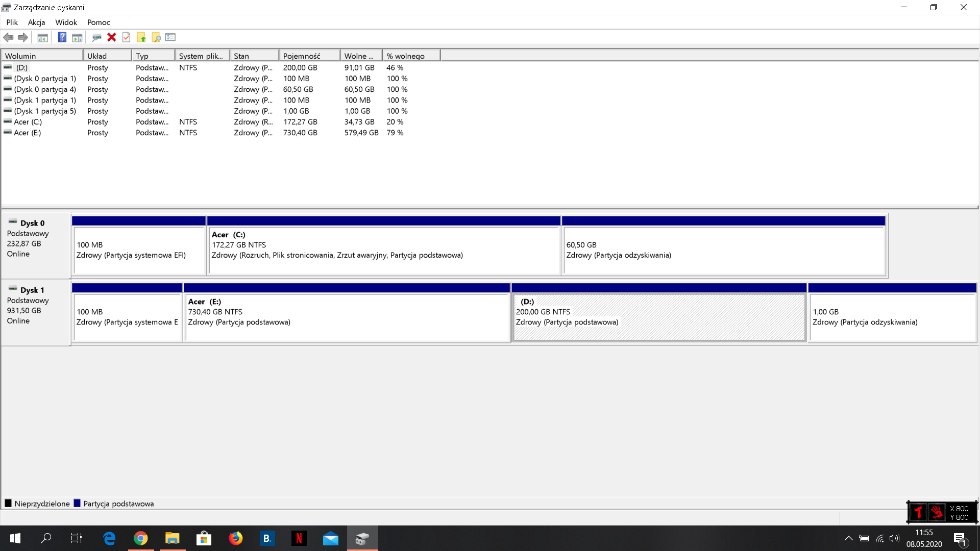
Task: Click the Help question mark toolbar icon
Action: [62, 37]
